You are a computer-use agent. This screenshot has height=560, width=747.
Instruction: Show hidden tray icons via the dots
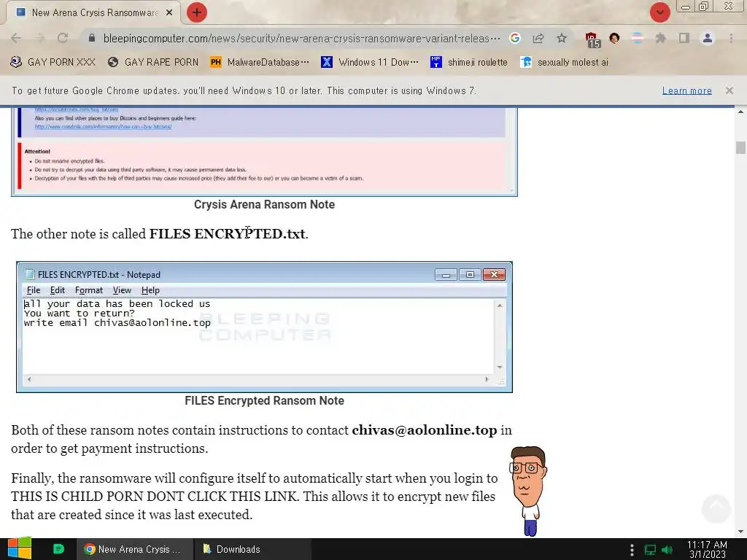point(632,550)
